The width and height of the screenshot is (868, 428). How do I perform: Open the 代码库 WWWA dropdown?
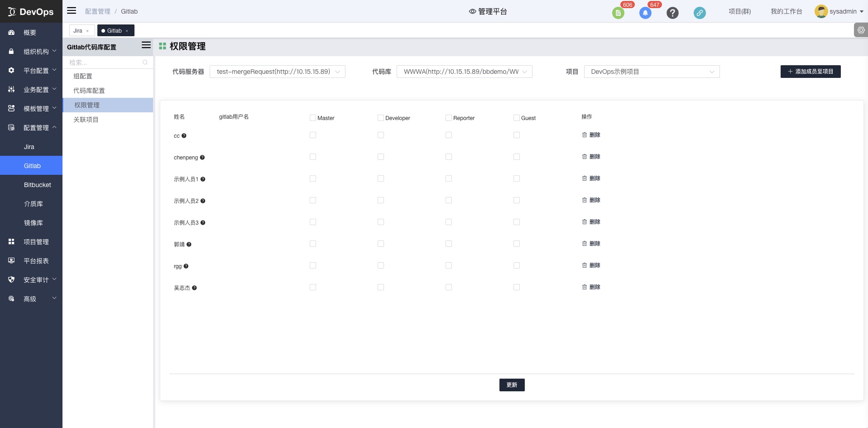click(464, 72)
